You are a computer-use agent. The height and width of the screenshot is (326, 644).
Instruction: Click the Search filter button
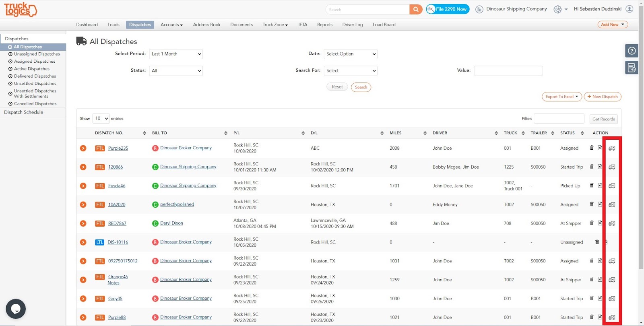coord(361,87)
